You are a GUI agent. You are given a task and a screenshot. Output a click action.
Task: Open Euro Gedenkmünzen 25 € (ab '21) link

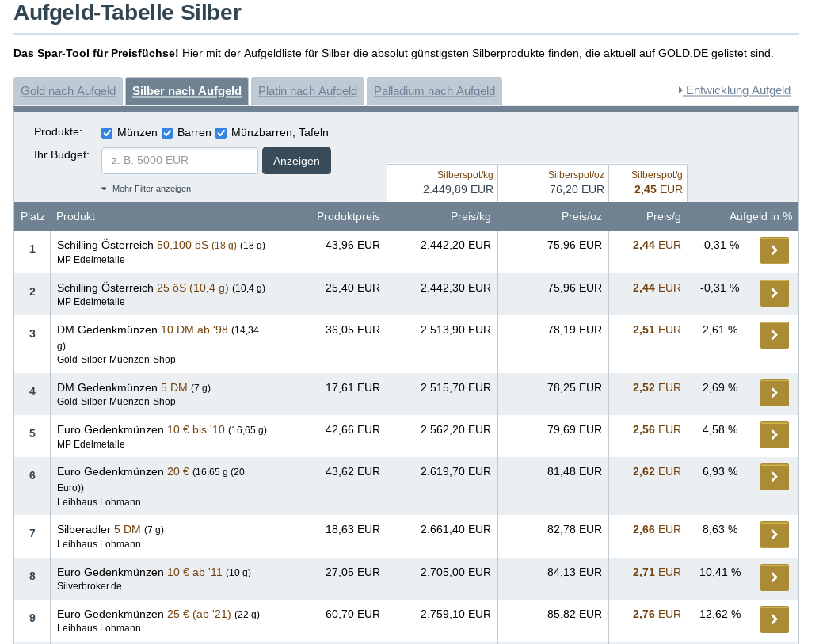(158, 614)
